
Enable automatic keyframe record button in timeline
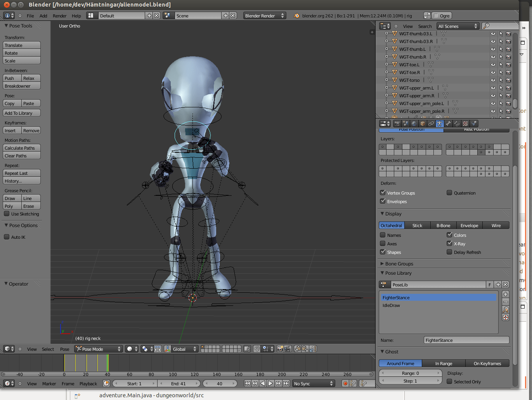click(345, 383)
